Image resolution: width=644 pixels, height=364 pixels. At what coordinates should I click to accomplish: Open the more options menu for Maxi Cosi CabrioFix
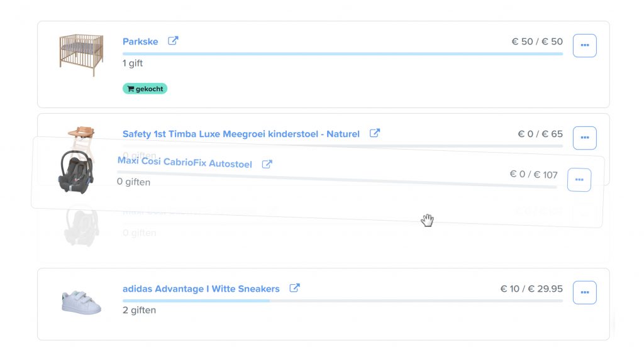pyautogui.click(x=579, y=180)
